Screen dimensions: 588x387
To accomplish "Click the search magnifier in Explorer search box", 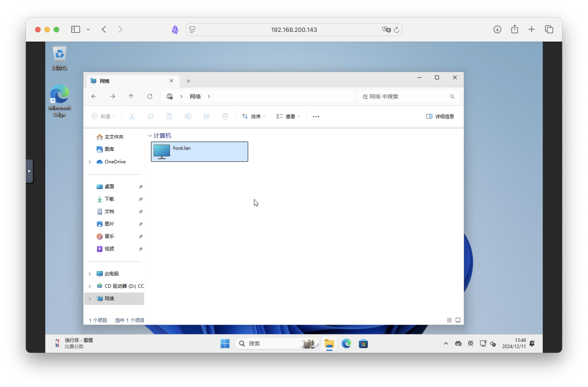I will [452, 96].
